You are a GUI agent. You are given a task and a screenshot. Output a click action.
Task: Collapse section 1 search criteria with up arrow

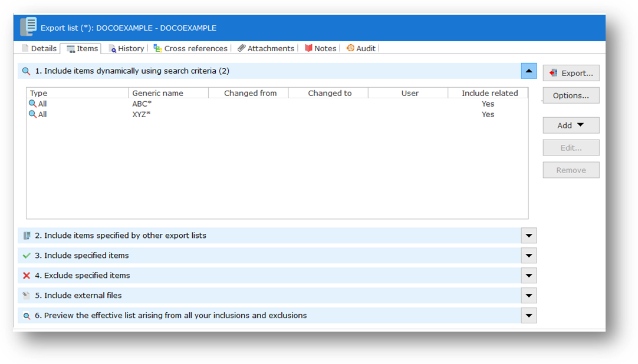(529, 71)
